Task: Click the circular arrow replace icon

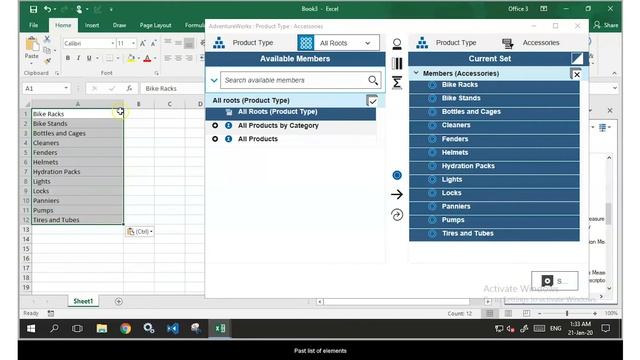Action: click(x=397, y=215)
